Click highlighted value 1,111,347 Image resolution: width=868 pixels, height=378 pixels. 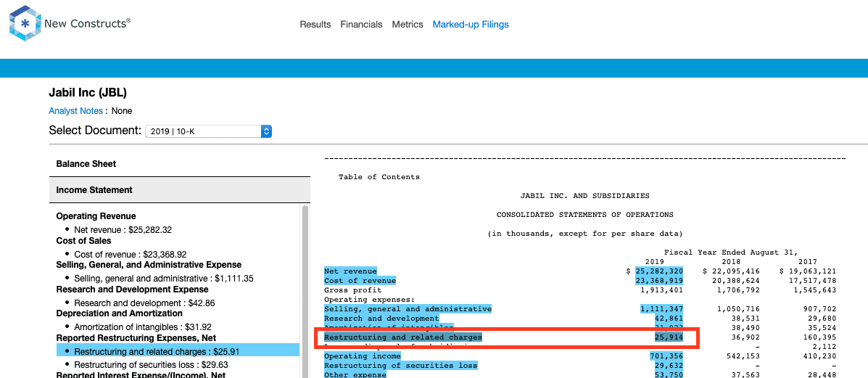[661, 309]
